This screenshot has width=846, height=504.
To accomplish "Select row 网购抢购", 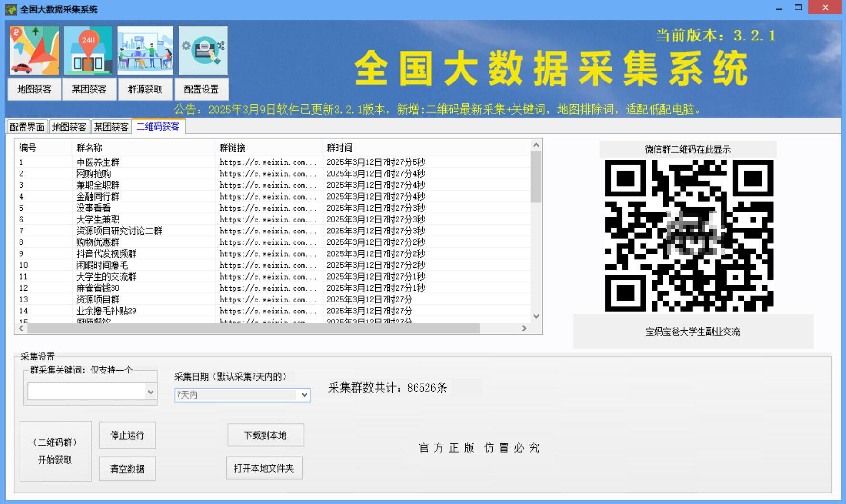I will pyautogui.click(x=273, y=173).
